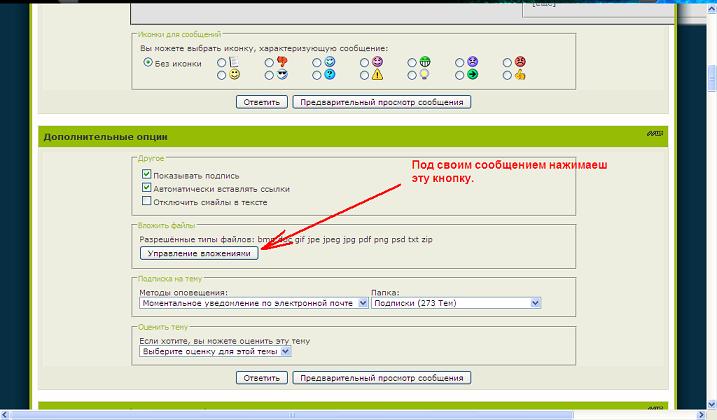Click vertical scrollbar down arrow
The width and height of the screenshot is (717, 420).
click(712, 404)
